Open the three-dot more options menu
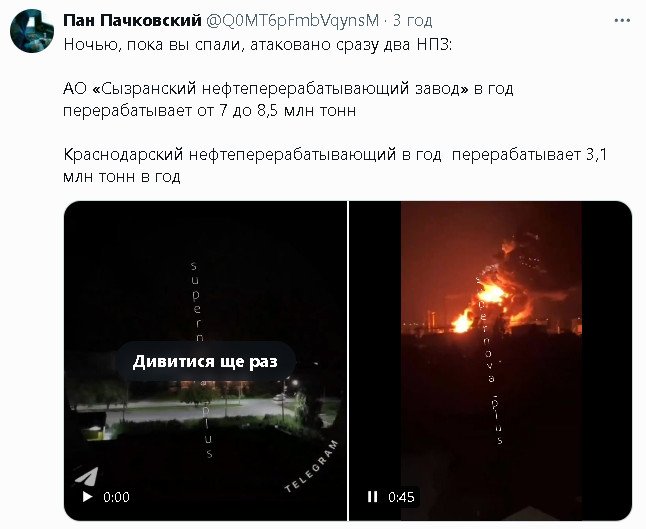Screen dimensions: 646x529 point(622,21)
